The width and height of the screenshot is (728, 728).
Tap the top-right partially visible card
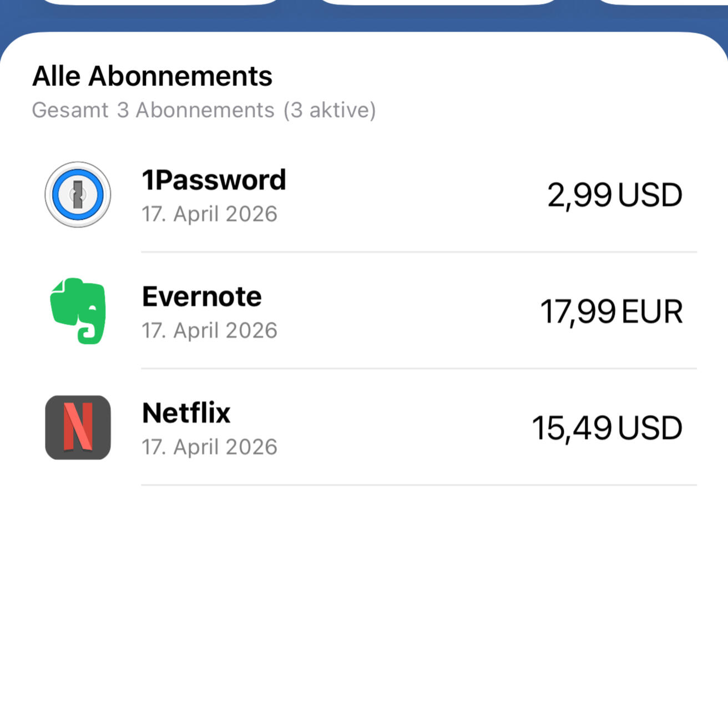point(666,2)
